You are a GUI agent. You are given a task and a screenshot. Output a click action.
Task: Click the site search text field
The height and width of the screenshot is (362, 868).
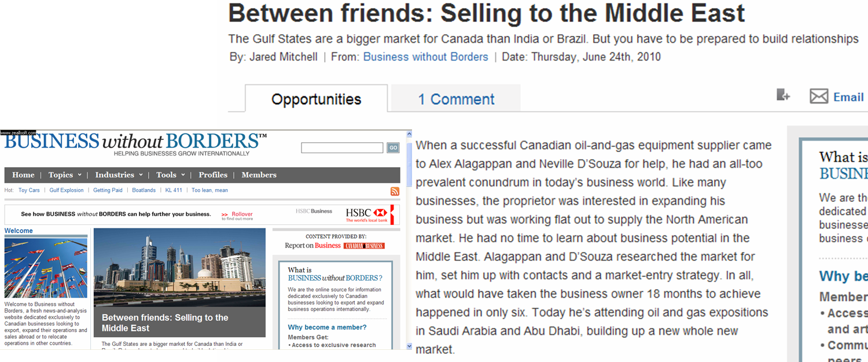coord(342,148)
